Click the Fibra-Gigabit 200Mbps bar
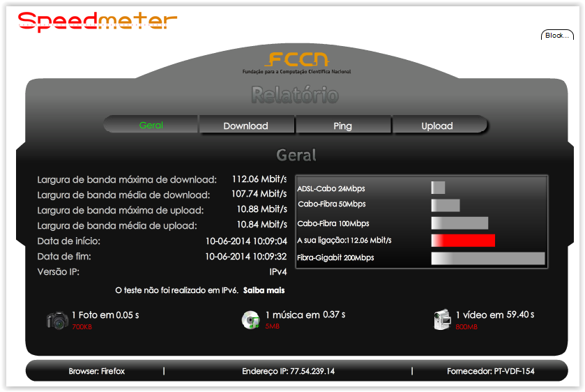 488,258
